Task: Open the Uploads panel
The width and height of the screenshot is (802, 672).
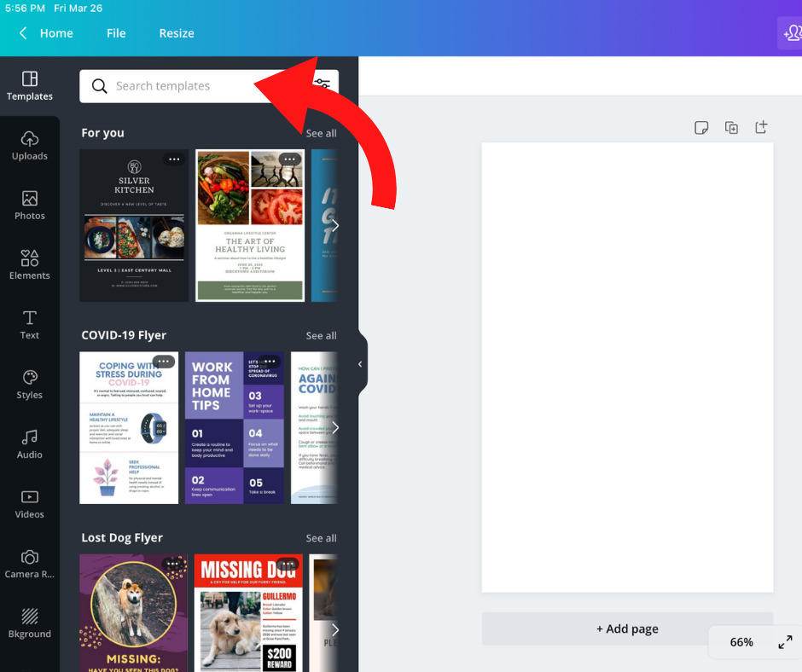Action: tap(30, 146)
